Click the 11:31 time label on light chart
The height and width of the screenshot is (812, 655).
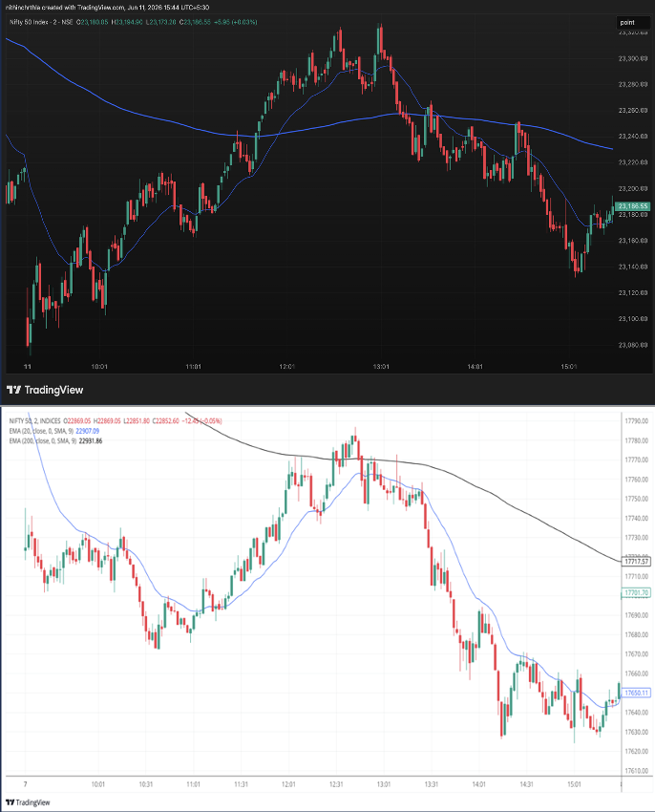[x=241, y=784]
